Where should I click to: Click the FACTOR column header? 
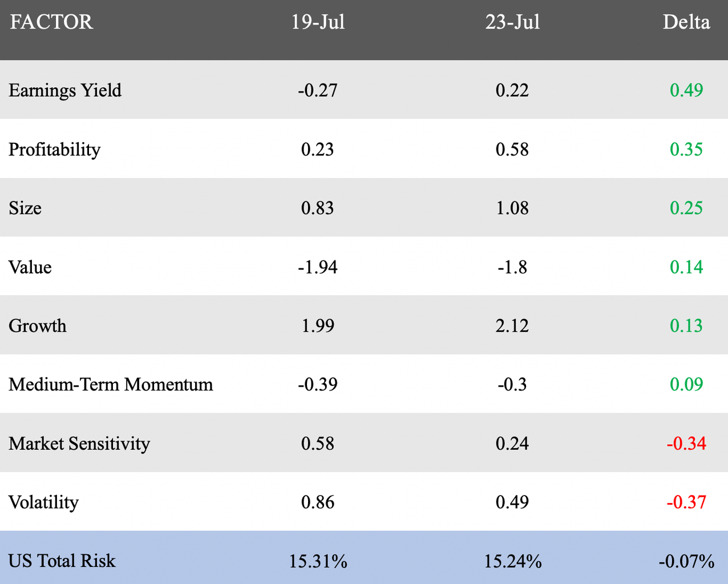point(51,22)
